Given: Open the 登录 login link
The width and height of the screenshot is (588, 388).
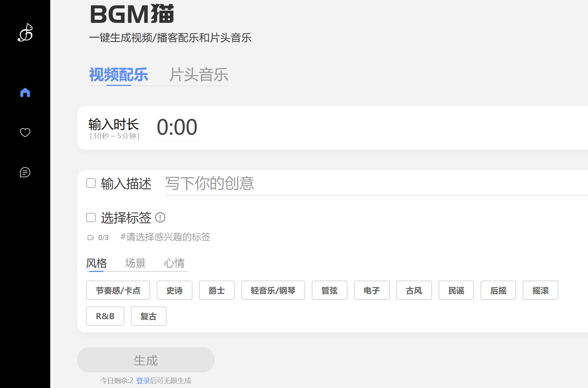Looking at the screenshot, I should click(143, 381).
